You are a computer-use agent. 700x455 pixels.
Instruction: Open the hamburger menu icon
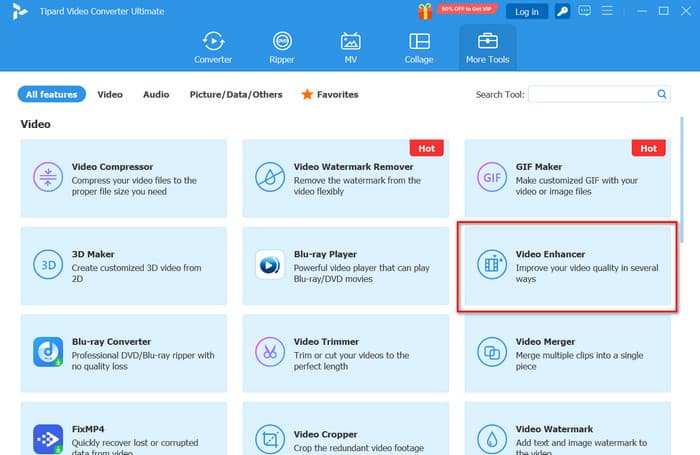607,11
